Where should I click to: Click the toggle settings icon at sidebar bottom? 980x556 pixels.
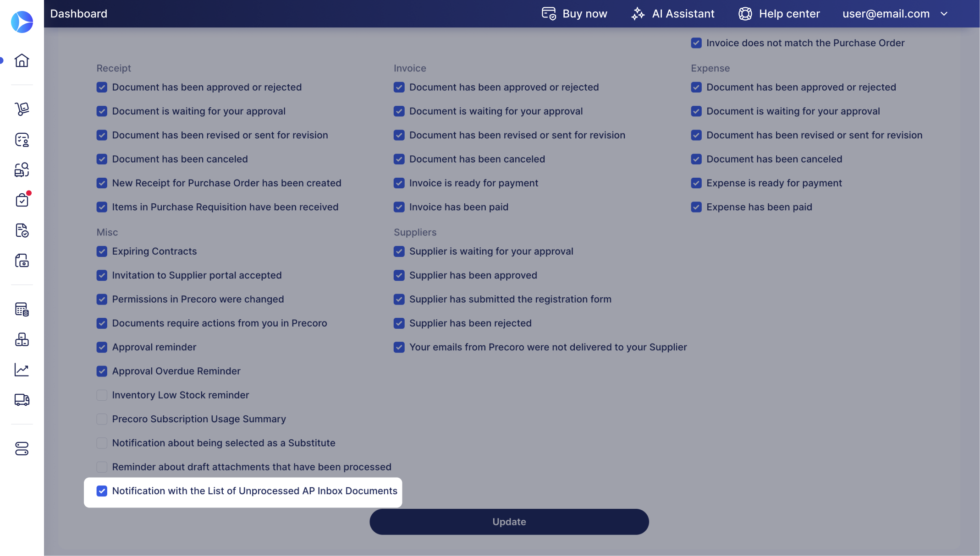tap(22, 448)
